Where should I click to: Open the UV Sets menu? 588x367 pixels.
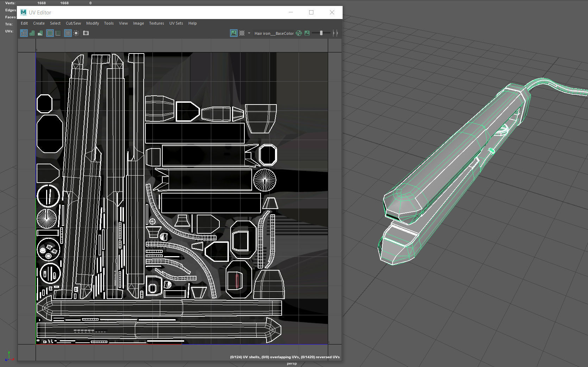tap(176, 23)
